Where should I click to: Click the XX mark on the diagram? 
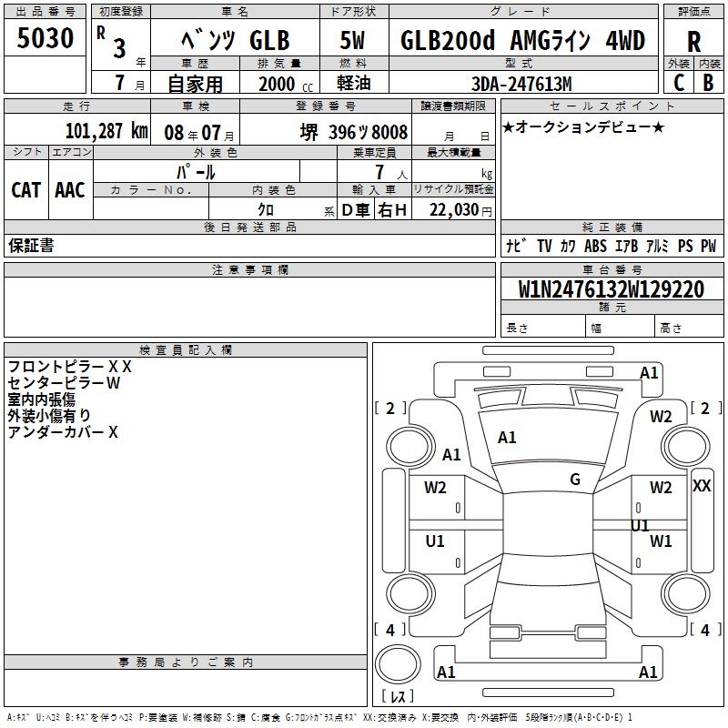702,486
